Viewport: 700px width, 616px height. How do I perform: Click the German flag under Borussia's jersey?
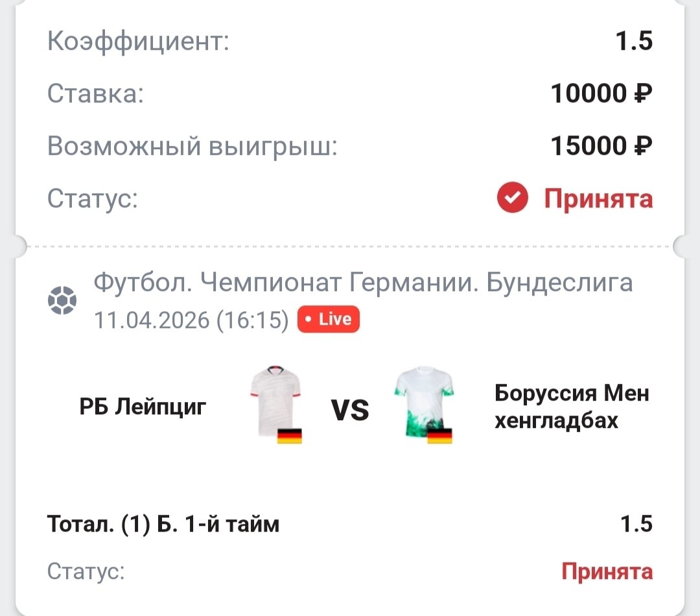[x=439, y=436]
